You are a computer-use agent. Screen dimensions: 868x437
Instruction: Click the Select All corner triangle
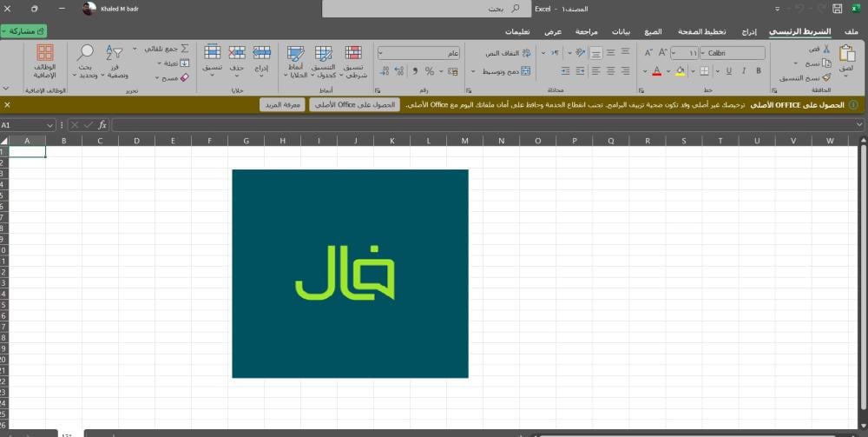tap(4, 141)
